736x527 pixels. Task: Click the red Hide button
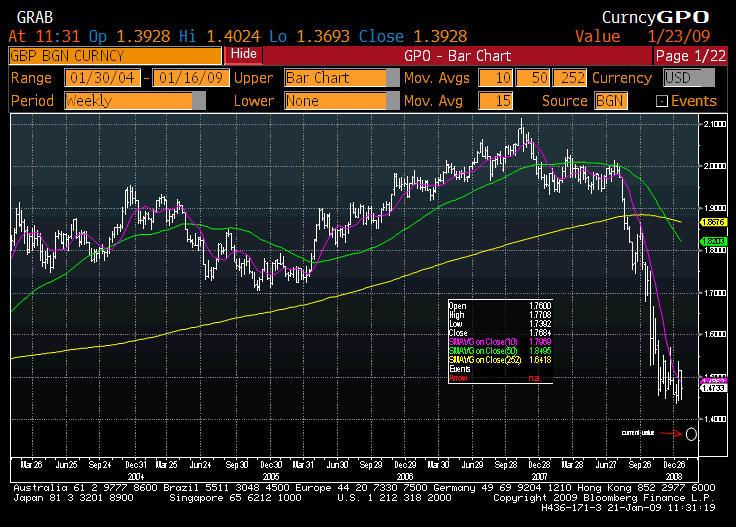(244, 54)
